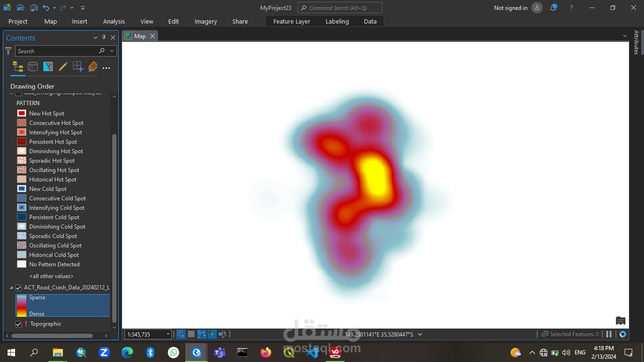
Task: Close the Map view tab
Action: coord(152,36)
